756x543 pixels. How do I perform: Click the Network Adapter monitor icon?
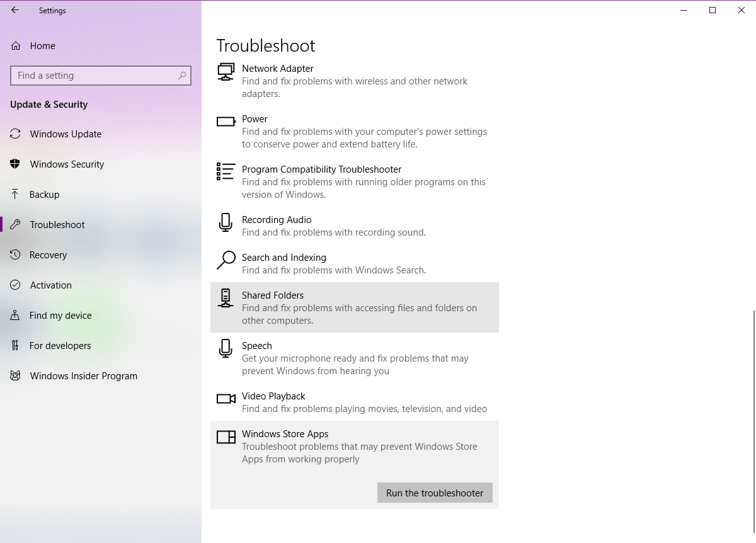click(226, 72)
